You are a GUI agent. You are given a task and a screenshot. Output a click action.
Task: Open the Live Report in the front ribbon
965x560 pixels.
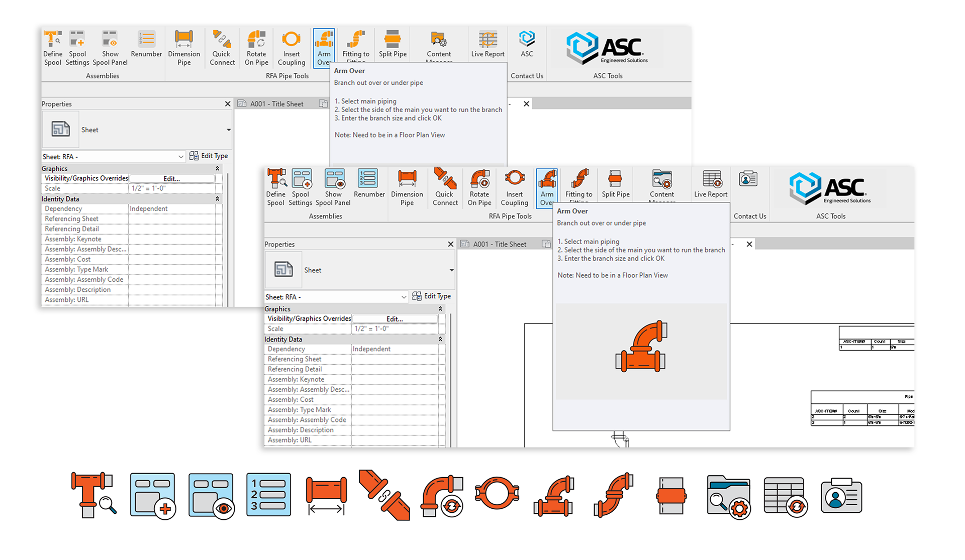click(x=711, y=183)
